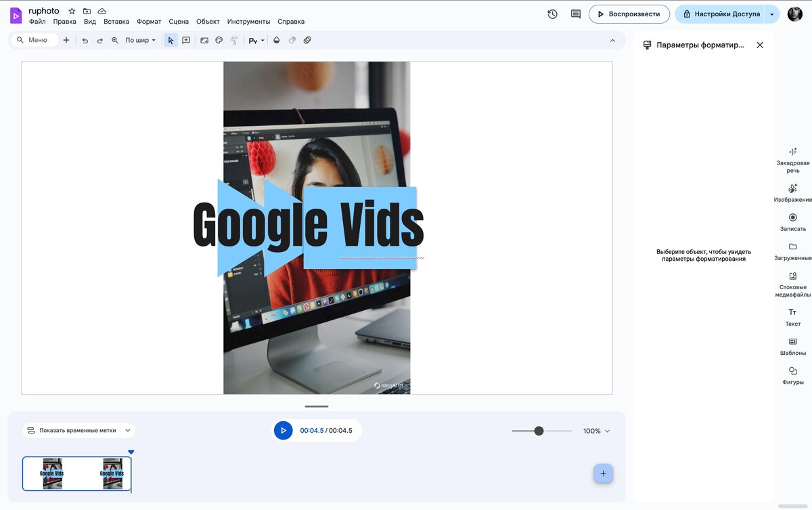Expand the timestamps options chevron
Viewport: 812px width, 510px height.
click(x=127, y=431)
